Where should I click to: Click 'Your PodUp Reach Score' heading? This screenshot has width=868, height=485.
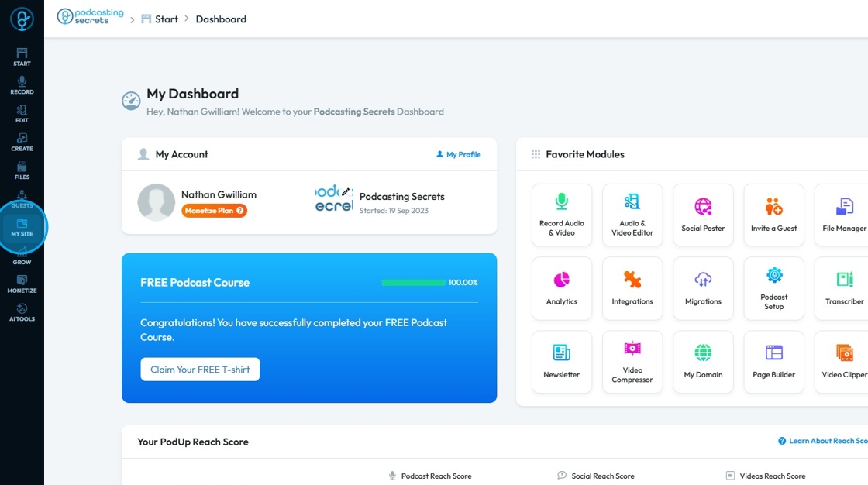click(x=193, y=442)
